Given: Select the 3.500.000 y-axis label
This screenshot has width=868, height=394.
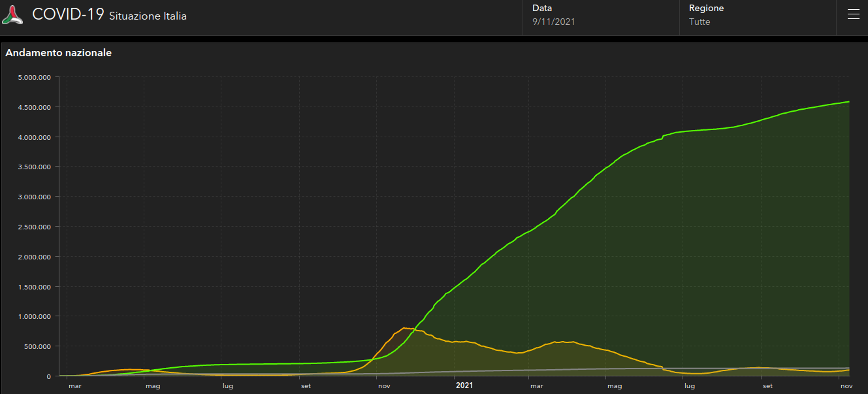Looking at the screenshot, I should tap(35, 167).
